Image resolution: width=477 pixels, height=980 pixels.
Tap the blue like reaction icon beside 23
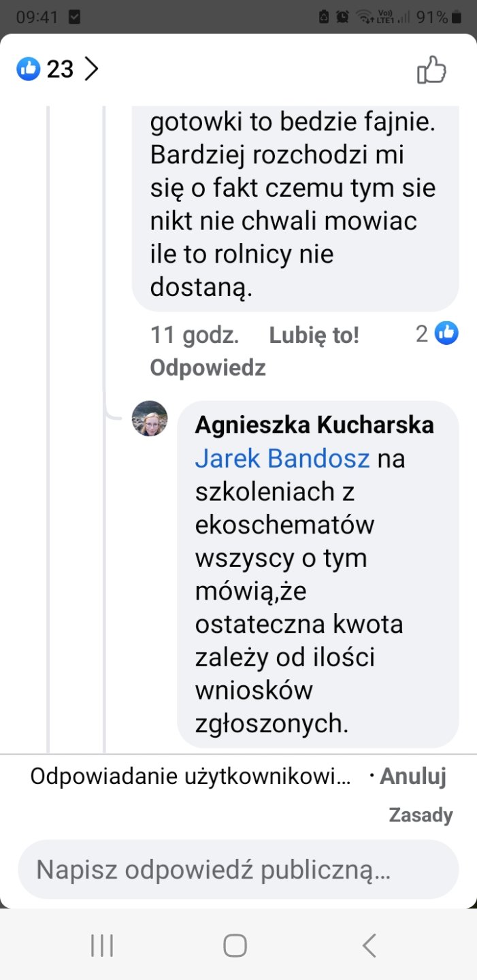coord(29,69)
